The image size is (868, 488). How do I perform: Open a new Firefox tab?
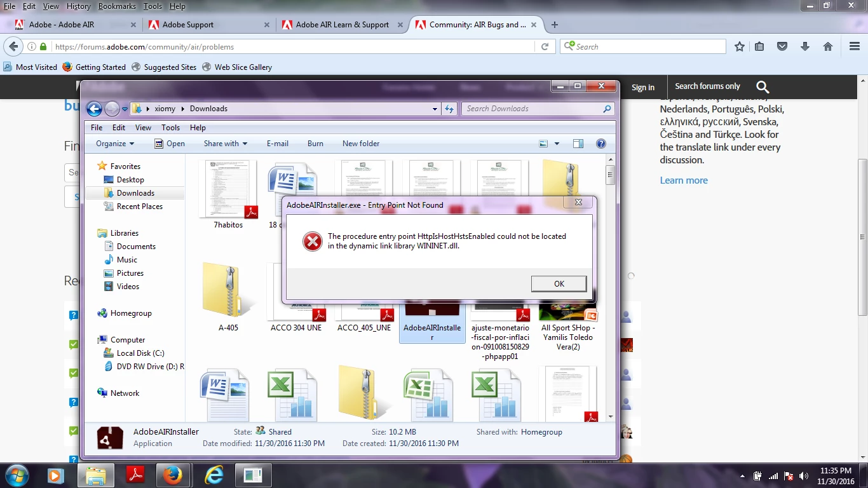(x=555, y=25)
